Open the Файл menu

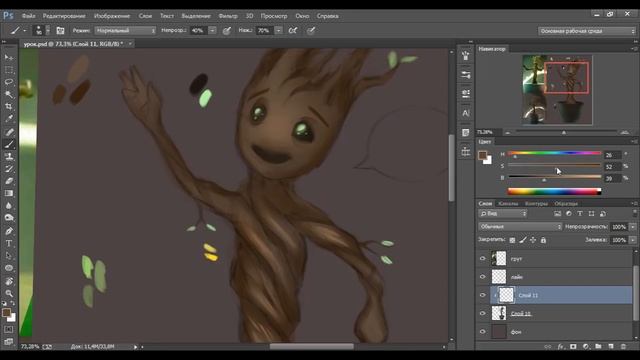point(29,16)
